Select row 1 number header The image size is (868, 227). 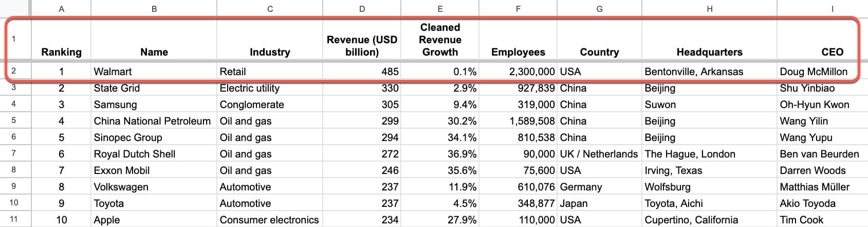point(14,39)
